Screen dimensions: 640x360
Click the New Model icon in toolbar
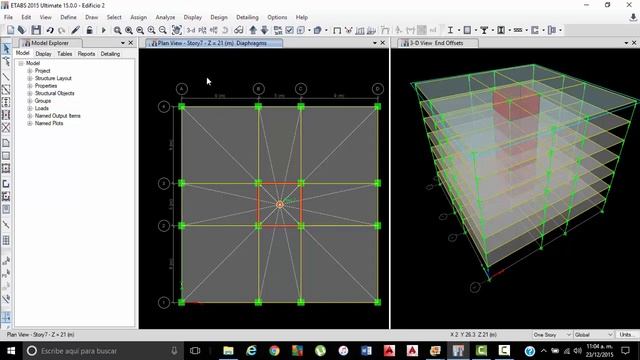(10, 30)
